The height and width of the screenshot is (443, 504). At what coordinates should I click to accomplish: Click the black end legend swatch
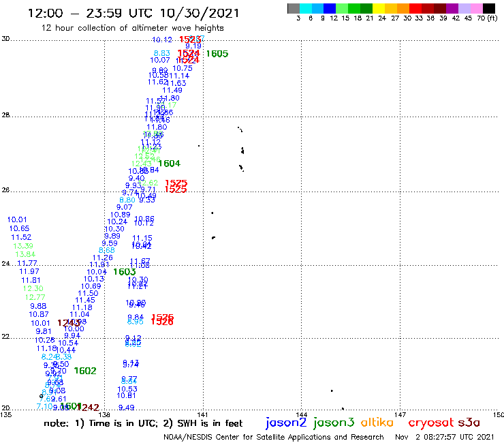[489, 8]
